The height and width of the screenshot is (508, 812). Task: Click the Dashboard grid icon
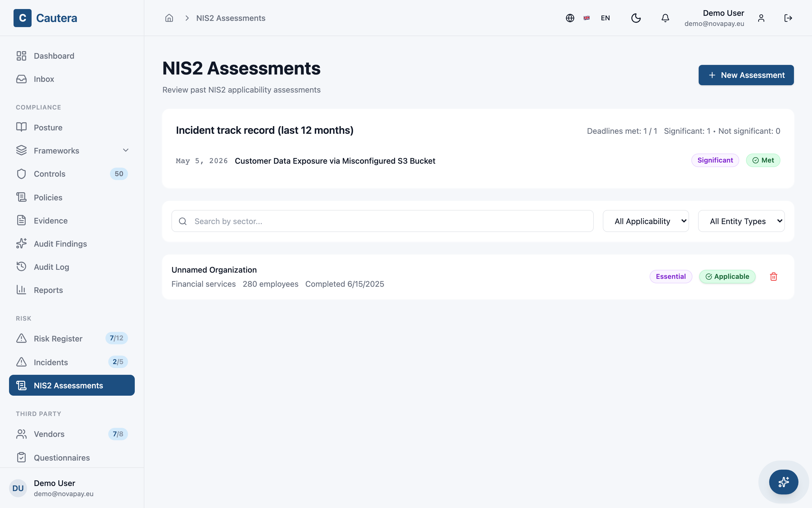pos(21,56)
